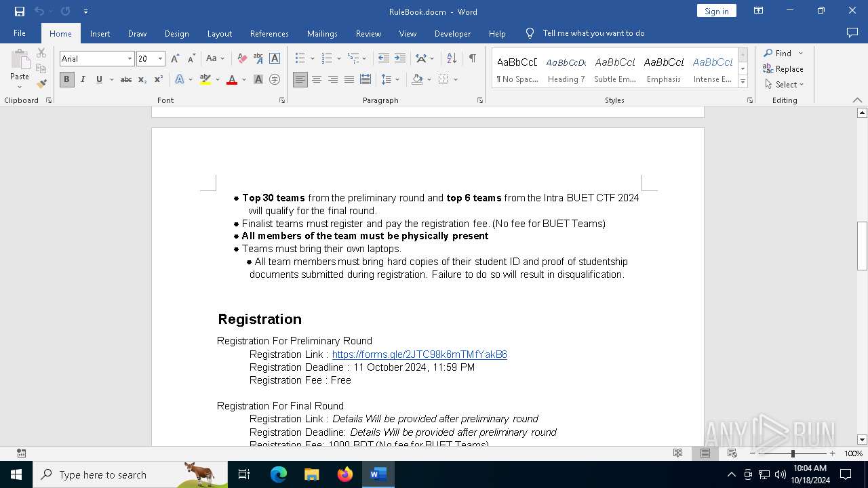The image size is (868, 488).
Task: Click the Grow Font icon
Action: click(175, 59)
